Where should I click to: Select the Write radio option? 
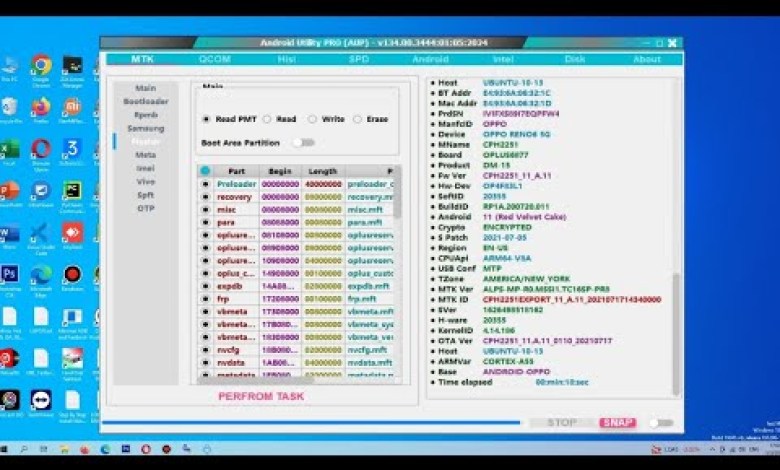point(312,119)
